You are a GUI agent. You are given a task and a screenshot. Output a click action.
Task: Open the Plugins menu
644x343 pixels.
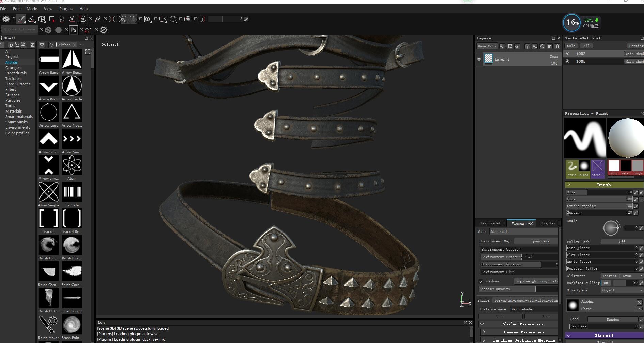tap(66, 9)
